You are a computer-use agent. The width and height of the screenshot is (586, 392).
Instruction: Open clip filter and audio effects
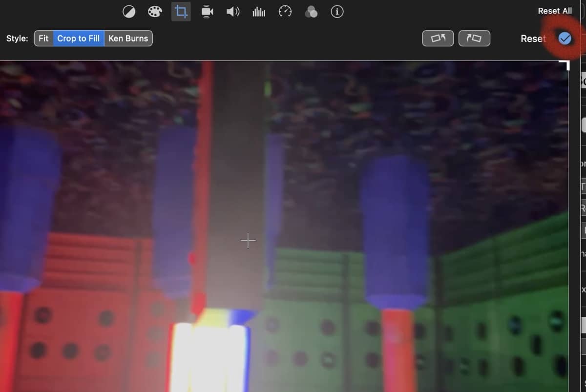(311, 12)
